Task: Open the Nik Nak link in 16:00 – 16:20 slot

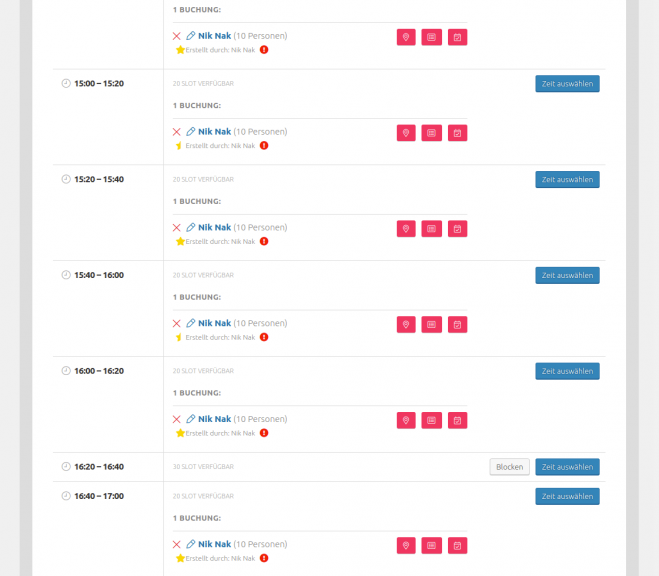Action: (x=214, y=419)
